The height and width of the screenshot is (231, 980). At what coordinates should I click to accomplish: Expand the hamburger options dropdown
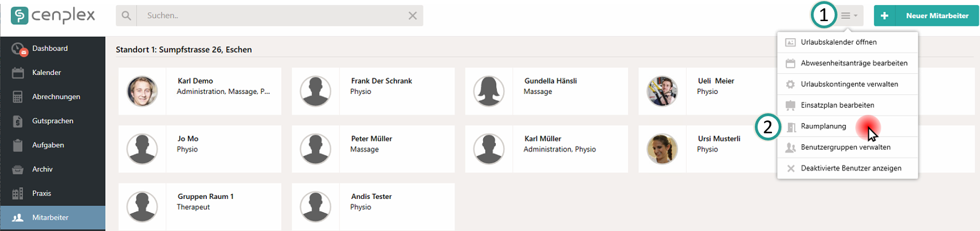tap(849, 16)
